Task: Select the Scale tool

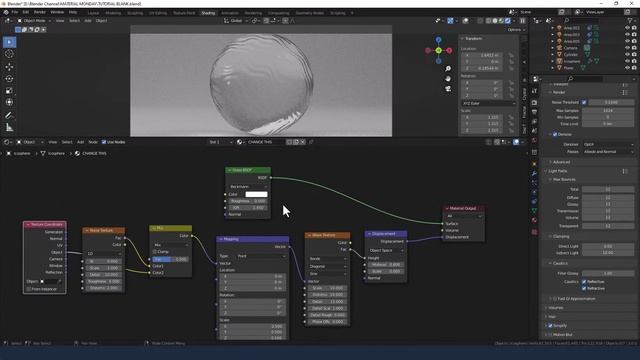Action: (9, 91)
